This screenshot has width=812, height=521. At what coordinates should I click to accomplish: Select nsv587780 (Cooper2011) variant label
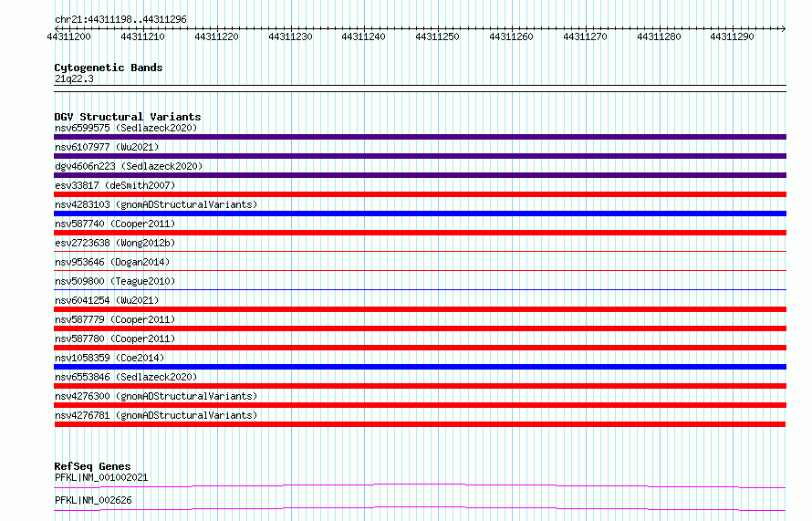115,339
